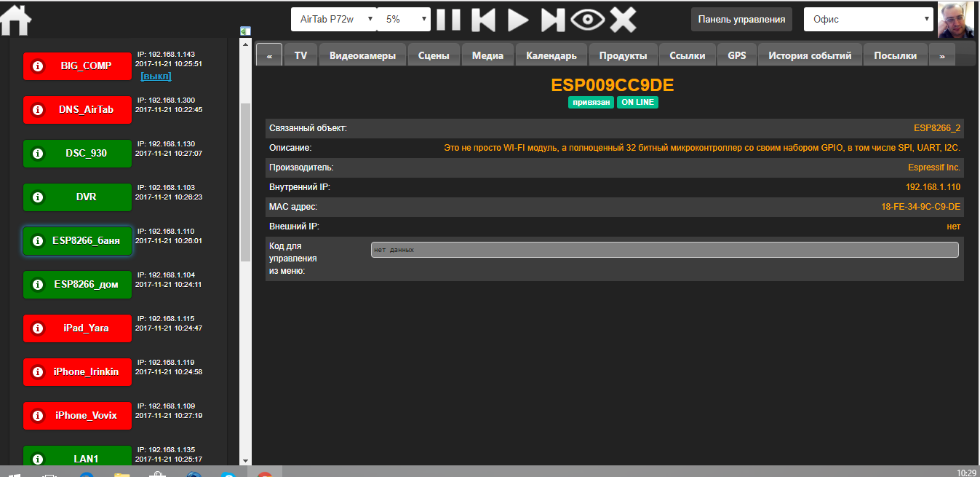The height and width of the screenshot is (477, 980).
Task: Click the IP 192.168.1.119 text
Action: [166, 363]
